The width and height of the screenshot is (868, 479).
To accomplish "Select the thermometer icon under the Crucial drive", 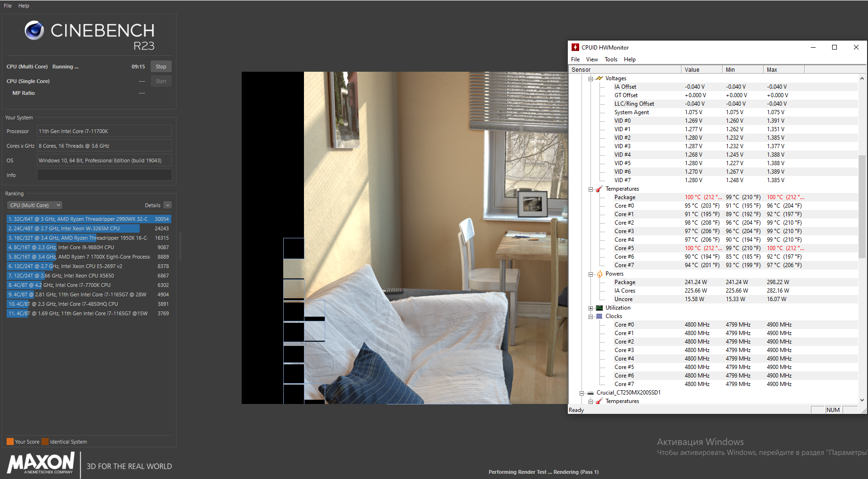I will [x=599, y=401].
